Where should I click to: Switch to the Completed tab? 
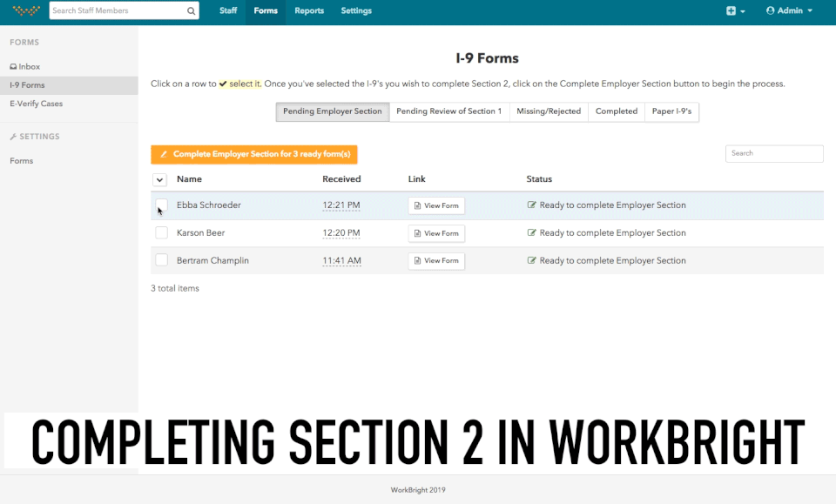617,111
